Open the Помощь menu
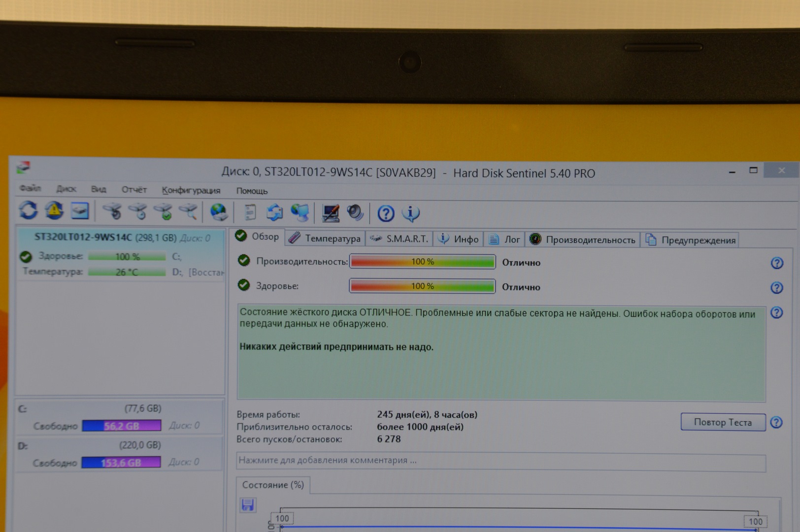The width and height of the screenshot is (800, 532). pos(252,191)
